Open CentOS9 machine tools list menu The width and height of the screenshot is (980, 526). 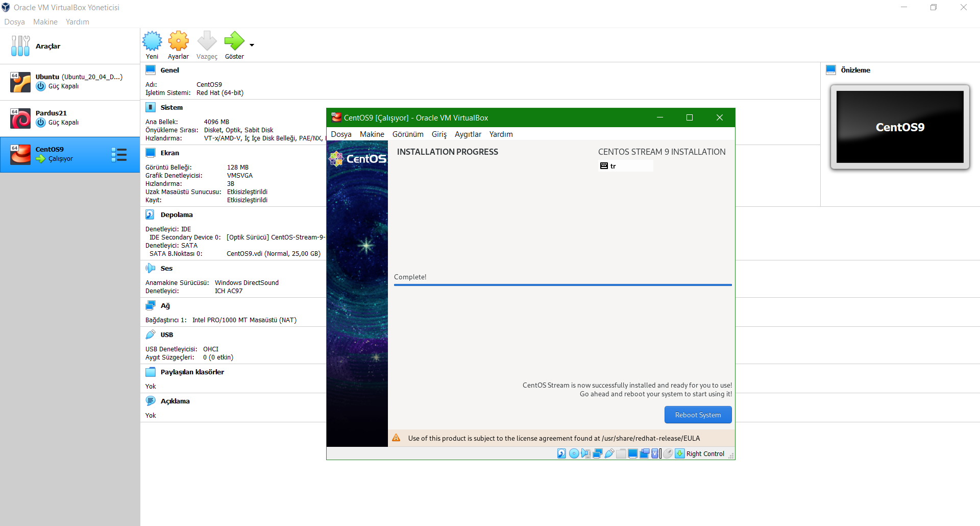tap(119, 155)
